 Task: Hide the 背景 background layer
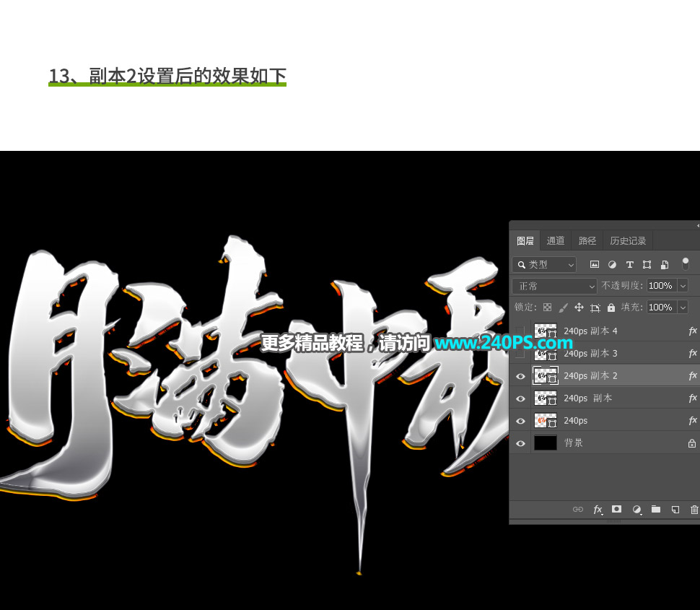pyautogui.click(x=520, y=443)
